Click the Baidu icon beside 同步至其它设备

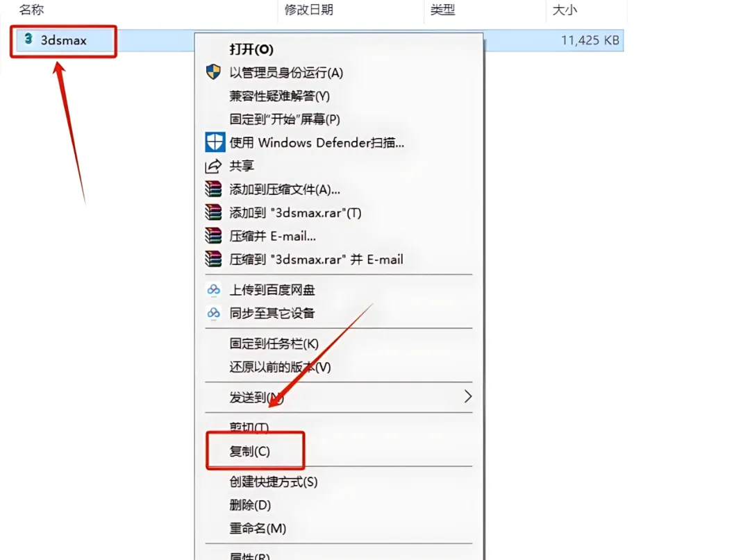[213, 313]
